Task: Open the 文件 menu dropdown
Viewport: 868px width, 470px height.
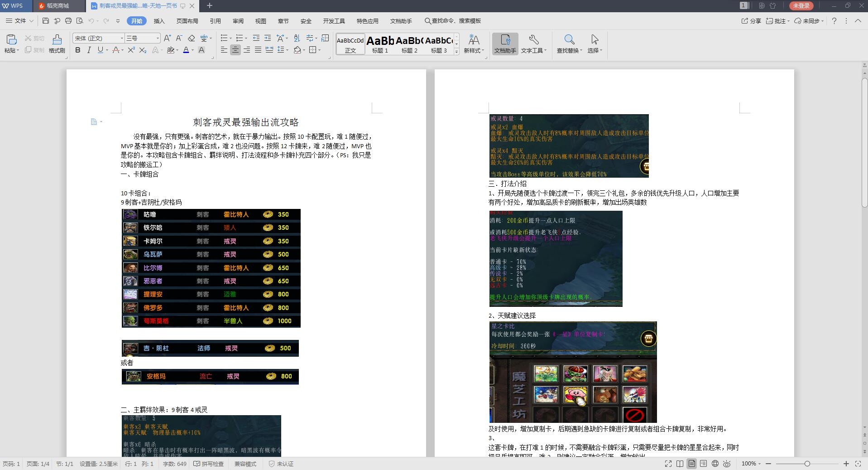Action: [x=20, y=21]
